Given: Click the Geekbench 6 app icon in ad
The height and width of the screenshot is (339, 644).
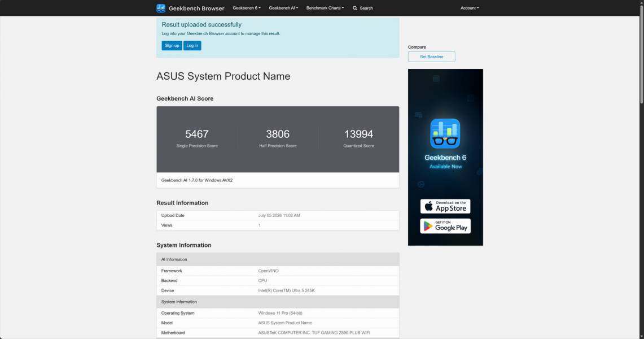Looking at the screenshot, I should (445, 133).
